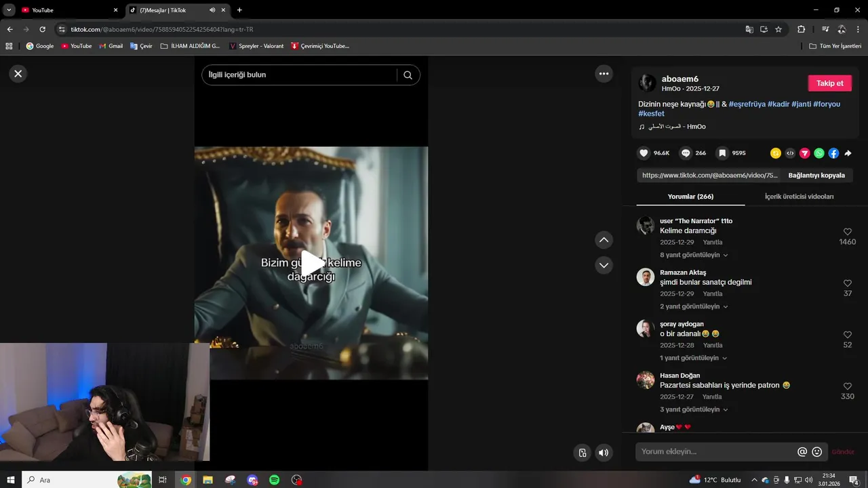Image resolution: width=868 pixels, height=488 pixels.
Task: Focus the İlgili içeriği bulun search field
Action: click(x=301, y=75)
